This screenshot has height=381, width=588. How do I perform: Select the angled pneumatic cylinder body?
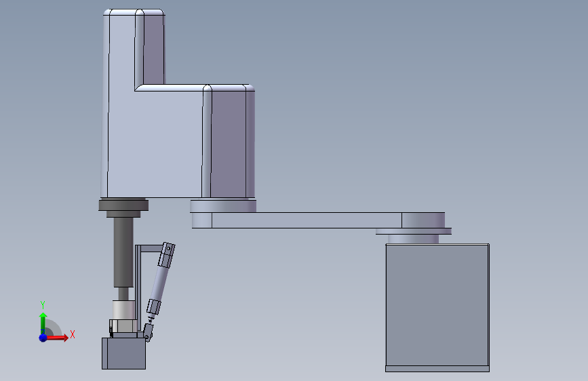click(x=159, y=283)
